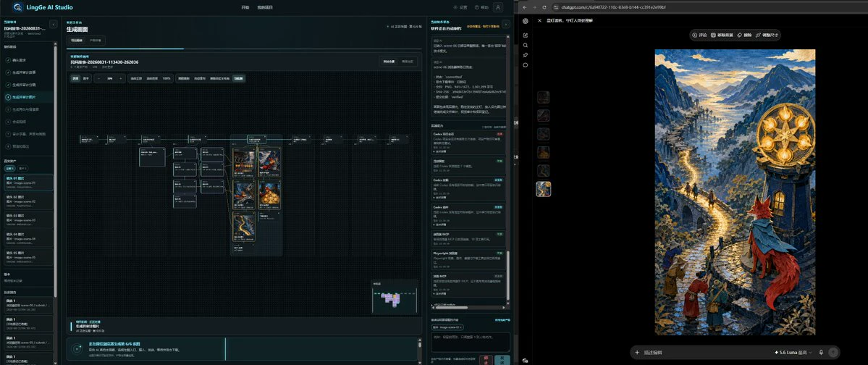The image size is (868, 365).
Task: Toggle 网格吸附 grid snapping on canvas toolbar
Action: [x=183, y=79]
